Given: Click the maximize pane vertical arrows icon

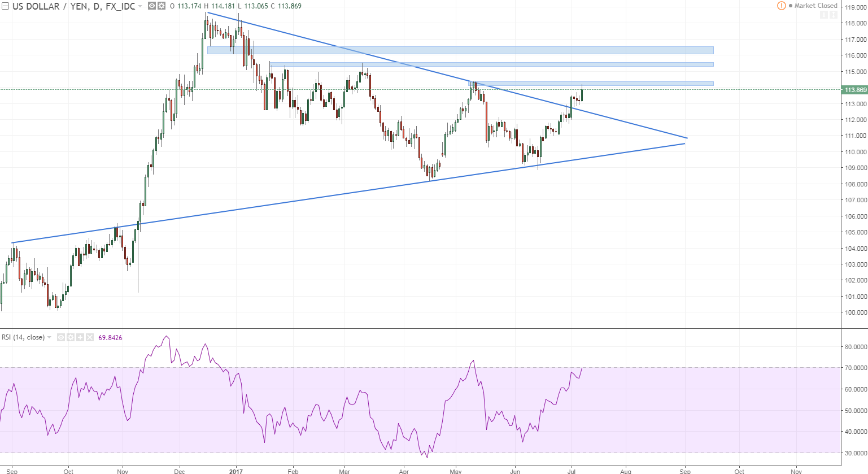Looking at the screenshot, I should click(x=834, y=15).
